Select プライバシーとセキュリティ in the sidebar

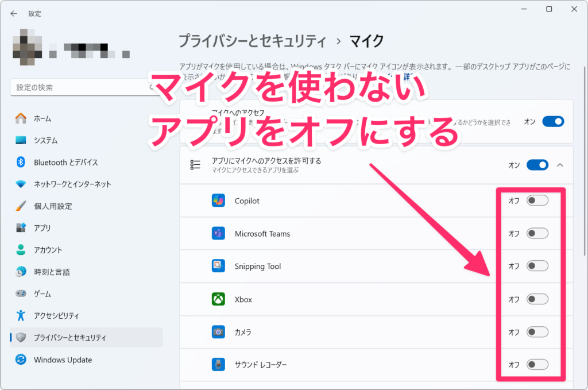86,338
